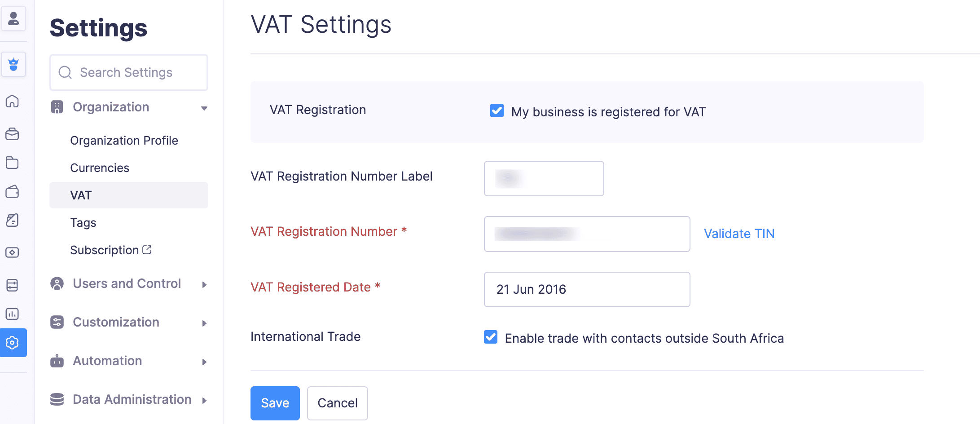980x424 pixels.
Task: Click the Search Settings input box
Action: point(129,72)
